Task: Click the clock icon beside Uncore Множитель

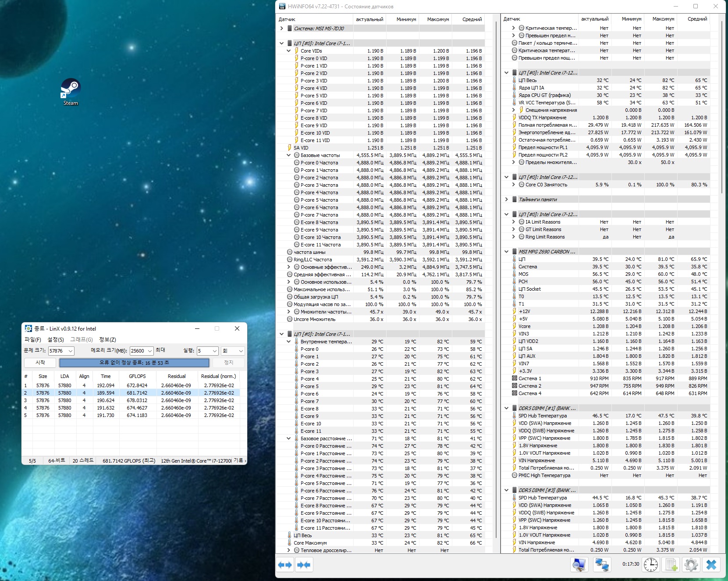Action: 290,319
